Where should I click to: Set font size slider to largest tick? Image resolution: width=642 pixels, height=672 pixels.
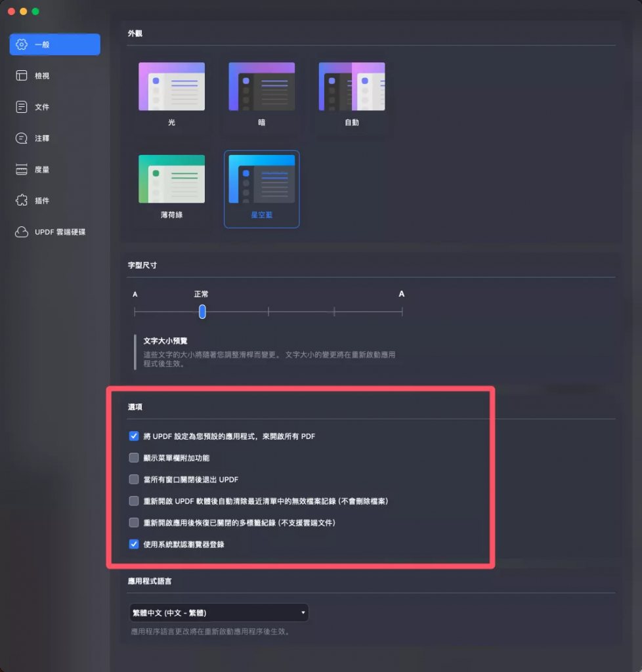pos(402,312)
